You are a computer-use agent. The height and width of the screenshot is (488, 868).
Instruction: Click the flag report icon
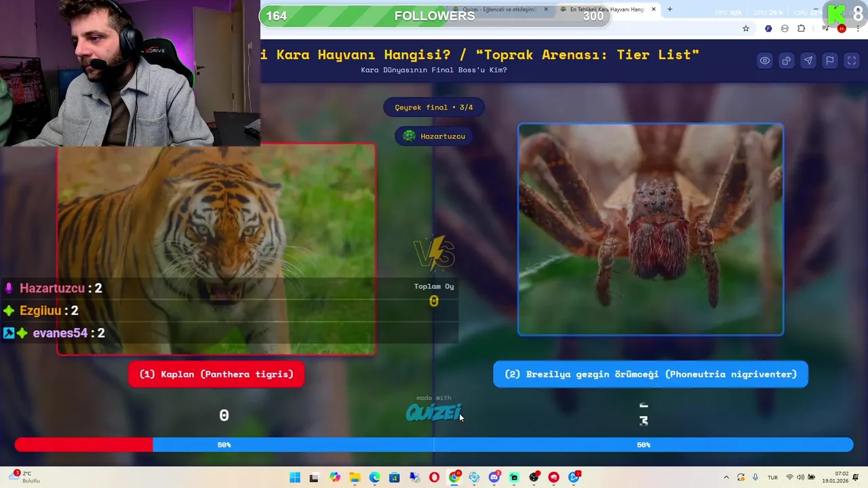pos(829,61)
